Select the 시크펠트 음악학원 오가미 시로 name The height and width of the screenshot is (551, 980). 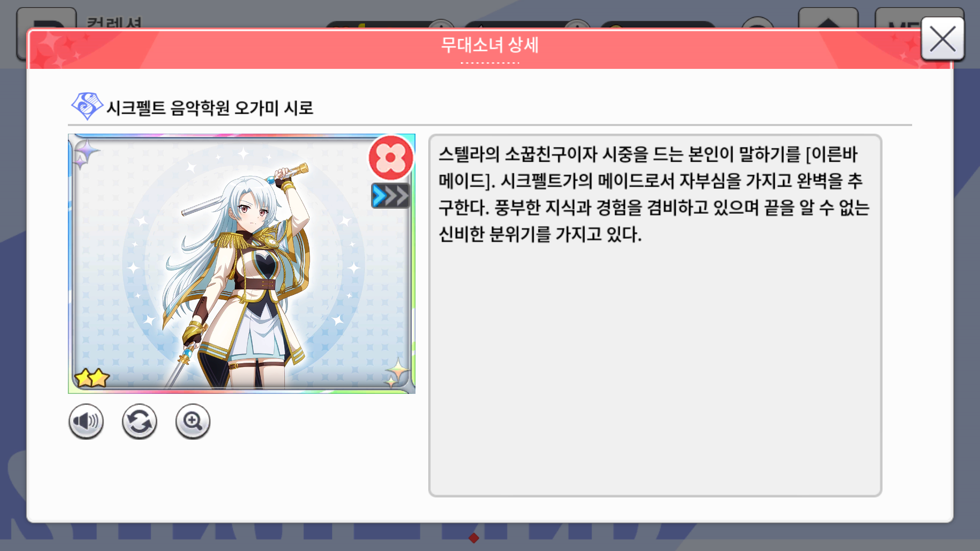210,108
